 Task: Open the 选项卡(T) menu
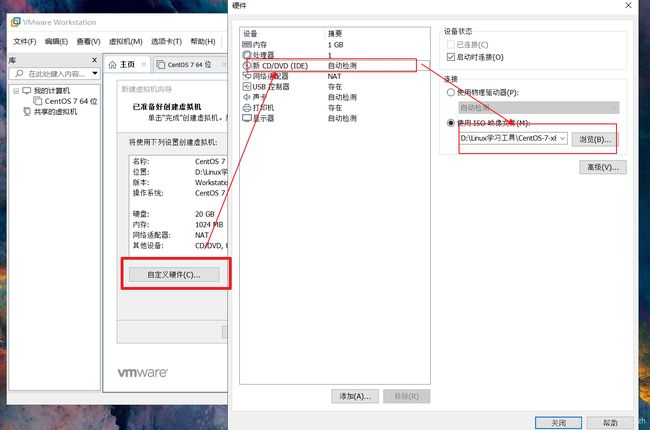166,41
